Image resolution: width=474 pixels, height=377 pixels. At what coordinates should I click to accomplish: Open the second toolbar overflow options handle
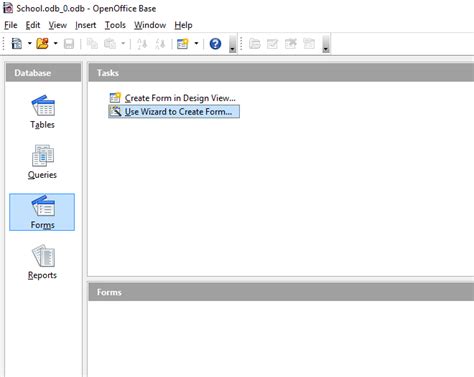pyautogui.click(x=326, y=44)
